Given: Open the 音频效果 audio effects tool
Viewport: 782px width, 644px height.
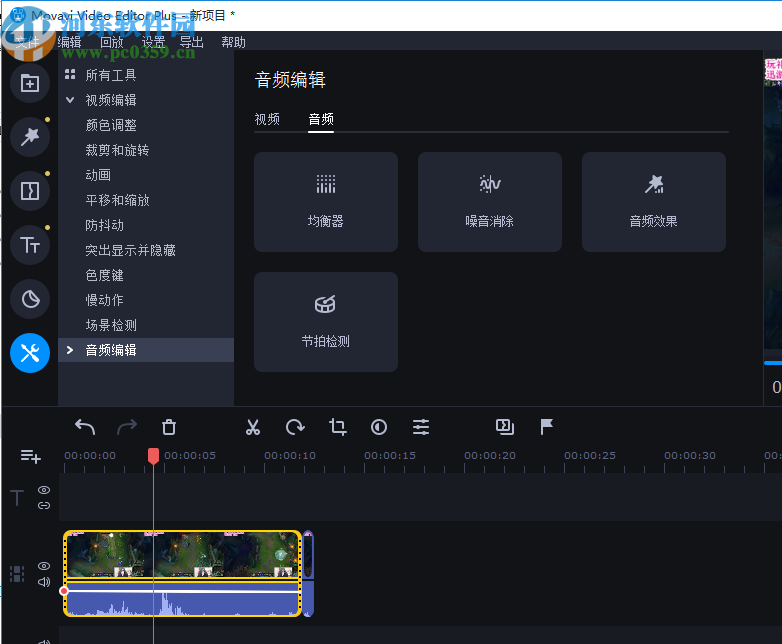Looking at the screenshot, I should [653, 202].
